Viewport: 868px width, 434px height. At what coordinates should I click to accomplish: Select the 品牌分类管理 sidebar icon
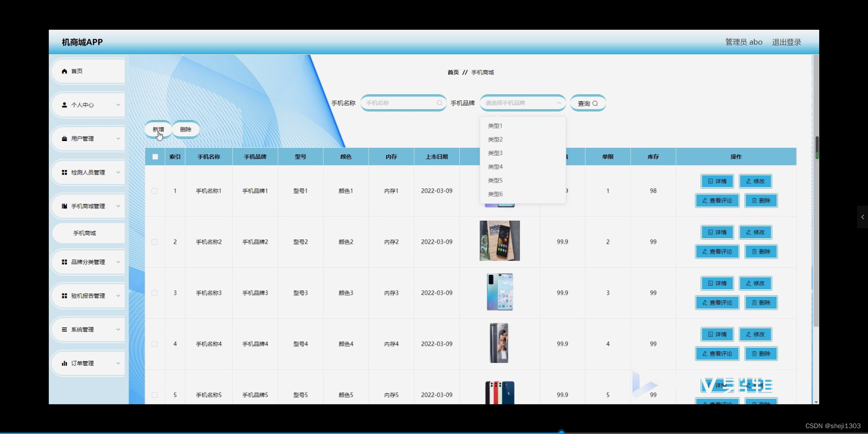tap(64, 262)
